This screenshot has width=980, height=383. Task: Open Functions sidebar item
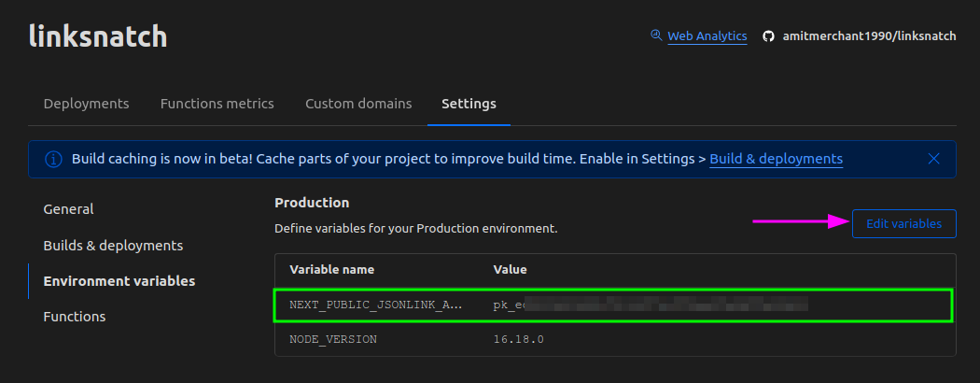pos(75,317)
